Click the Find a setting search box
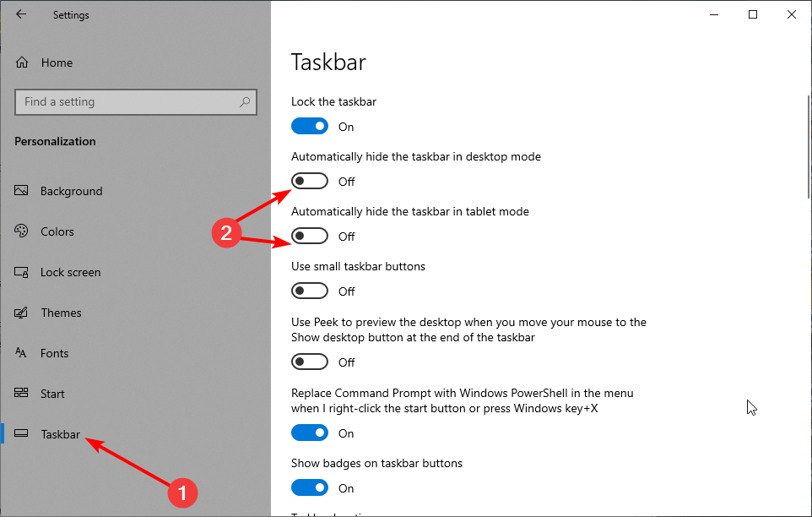The image size is (812, 517). tap(127, 102)
